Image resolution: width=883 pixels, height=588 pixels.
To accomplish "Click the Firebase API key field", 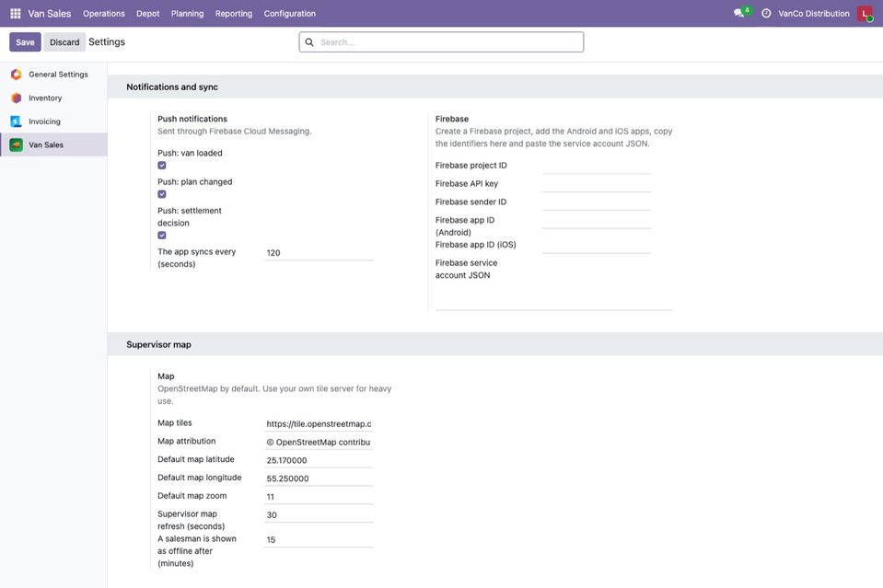I will (597, 184).
